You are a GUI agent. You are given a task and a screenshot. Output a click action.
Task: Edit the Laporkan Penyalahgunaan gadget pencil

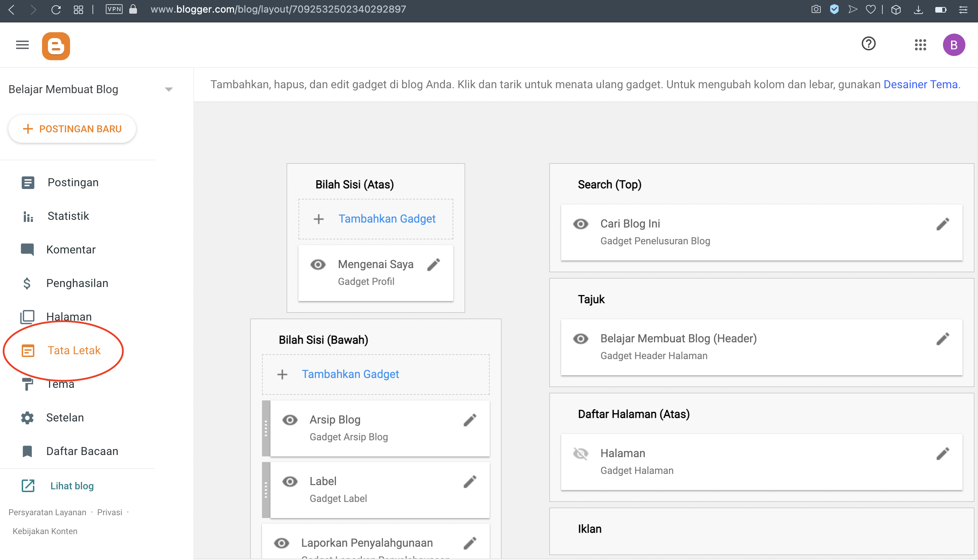[x=470, y=543]
